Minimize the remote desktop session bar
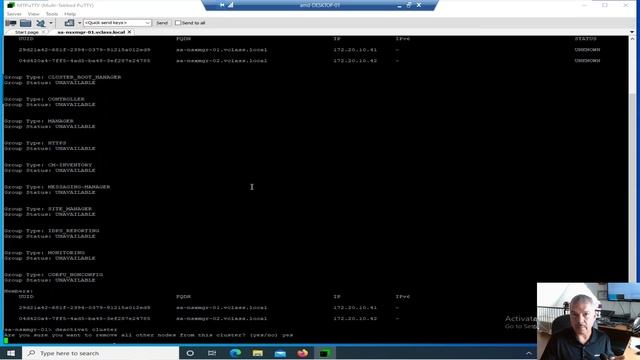Viewport: 640px width, 360px height. tap(399, 5)
